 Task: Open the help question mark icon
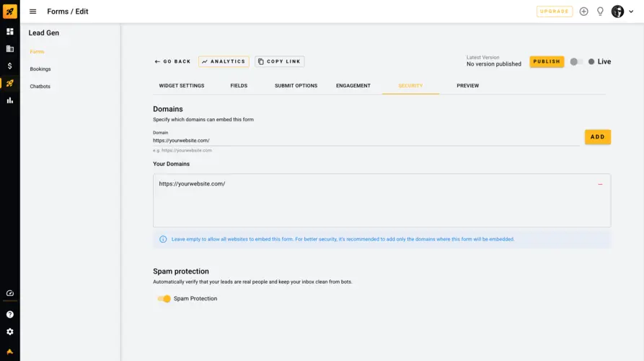coord(10,315)
